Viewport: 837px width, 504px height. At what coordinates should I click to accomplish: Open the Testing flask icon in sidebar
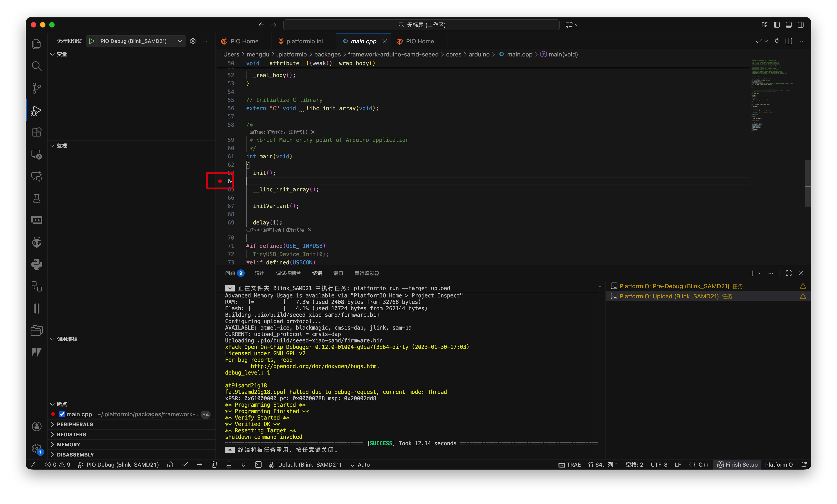tap(37, 198)
